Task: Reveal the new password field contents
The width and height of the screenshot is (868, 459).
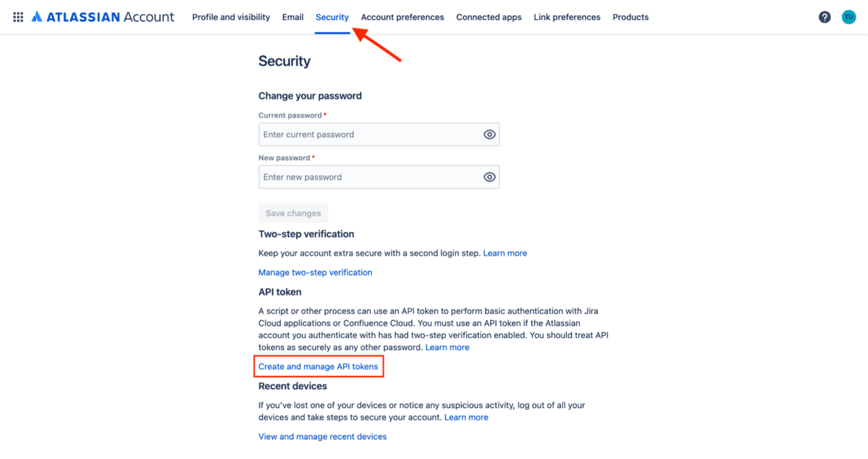Action: (489, 177)
